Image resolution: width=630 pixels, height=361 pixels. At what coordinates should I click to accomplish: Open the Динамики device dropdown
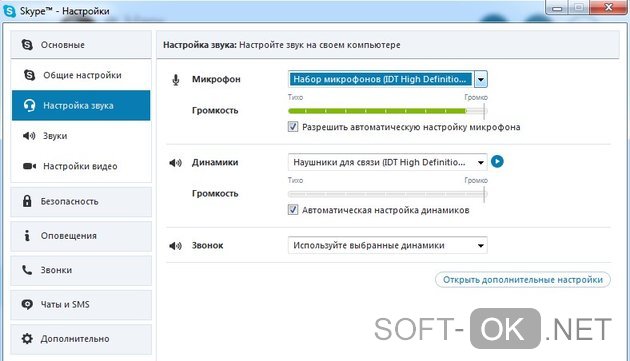(x=388, y=162)
